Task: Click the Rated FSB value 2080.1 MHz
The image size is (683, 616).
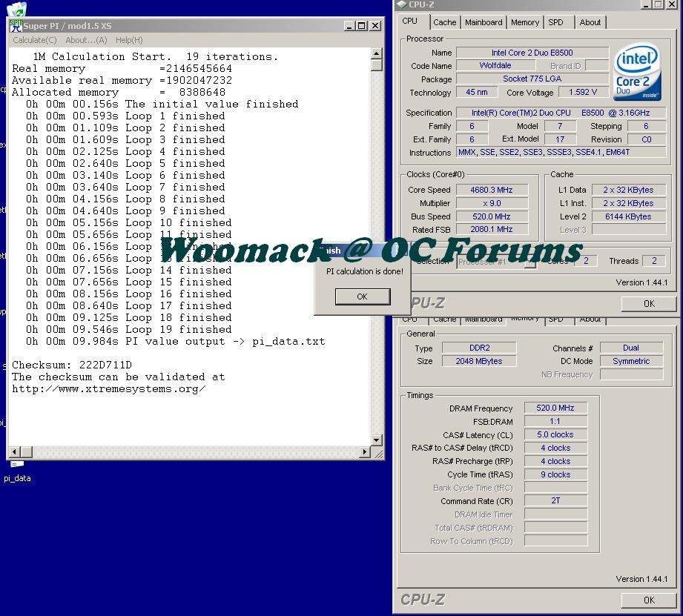Action: 492,229
